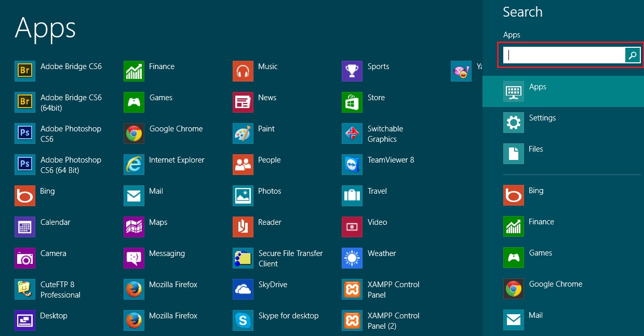Open the Weather sun icon
Image resolution: width=644 pixels, height=336 pixels.
[x=352, y=258]
